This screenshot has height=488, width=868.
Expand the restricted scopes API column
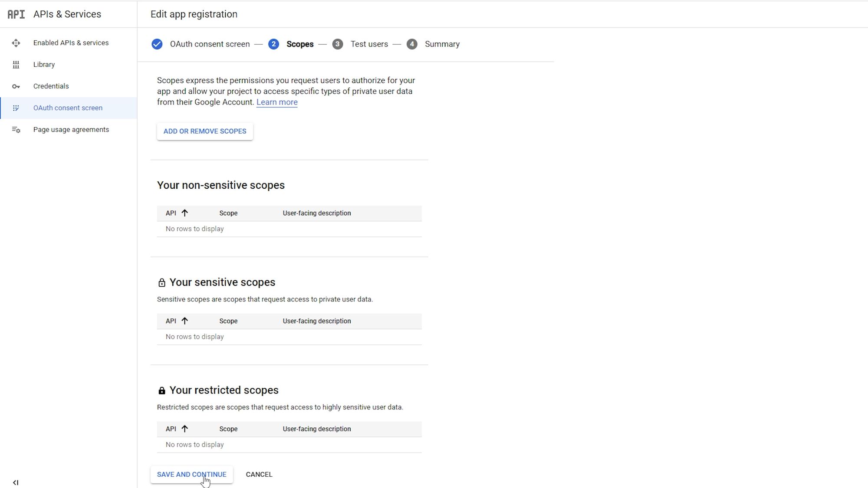click(x=185, y=429)
